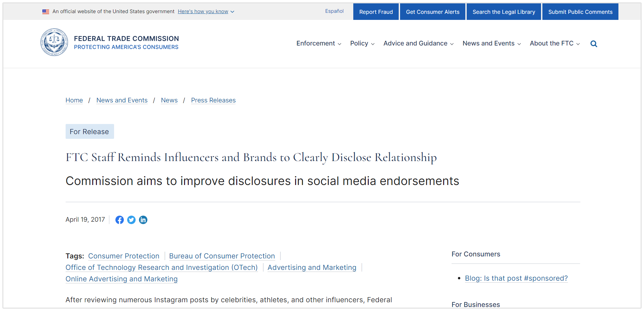644x311 pixels.
Task: Share the article on Twitter
Action: [x=131, y=220]
